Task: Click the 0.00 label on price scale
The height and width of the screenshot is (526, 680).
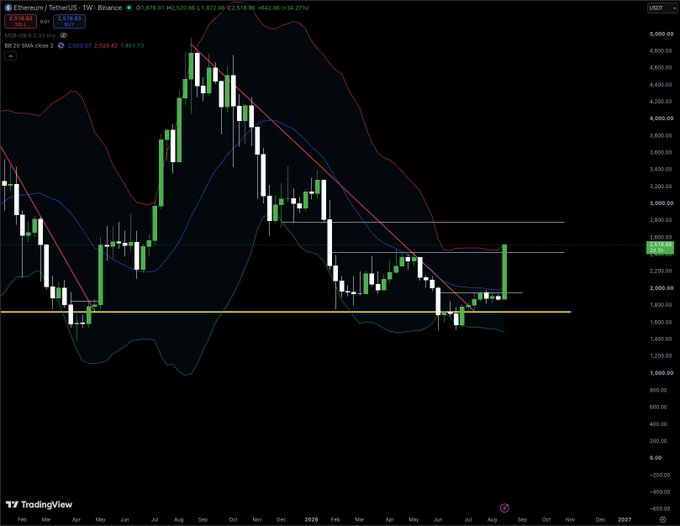Action: [657, 458]
